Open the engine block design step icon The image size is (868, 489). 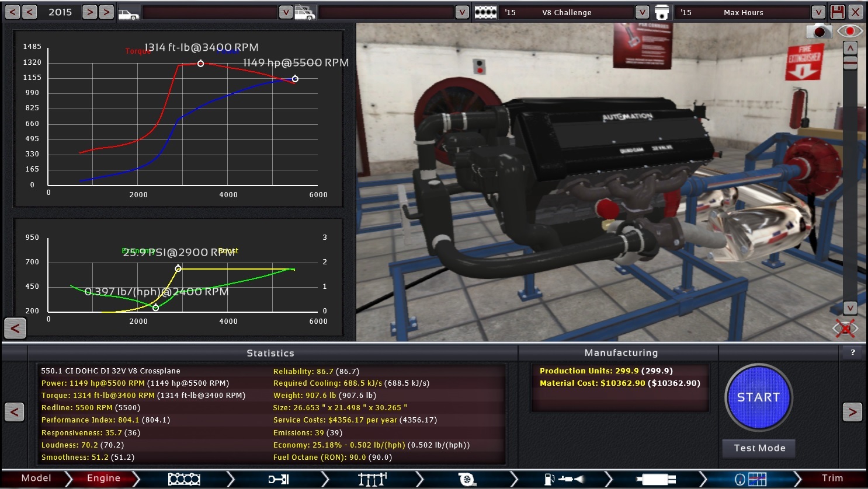[x=184, y=479]
